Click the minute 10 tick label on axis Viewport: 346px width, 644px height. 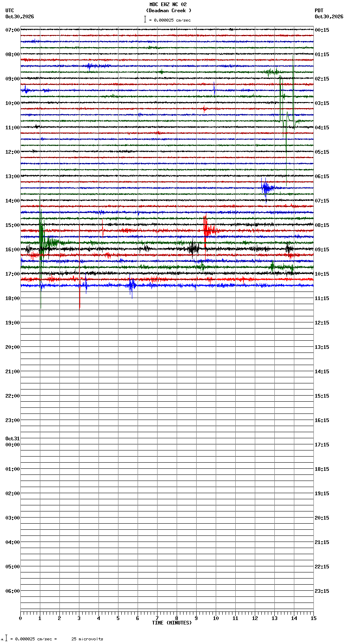coord(216,618)
